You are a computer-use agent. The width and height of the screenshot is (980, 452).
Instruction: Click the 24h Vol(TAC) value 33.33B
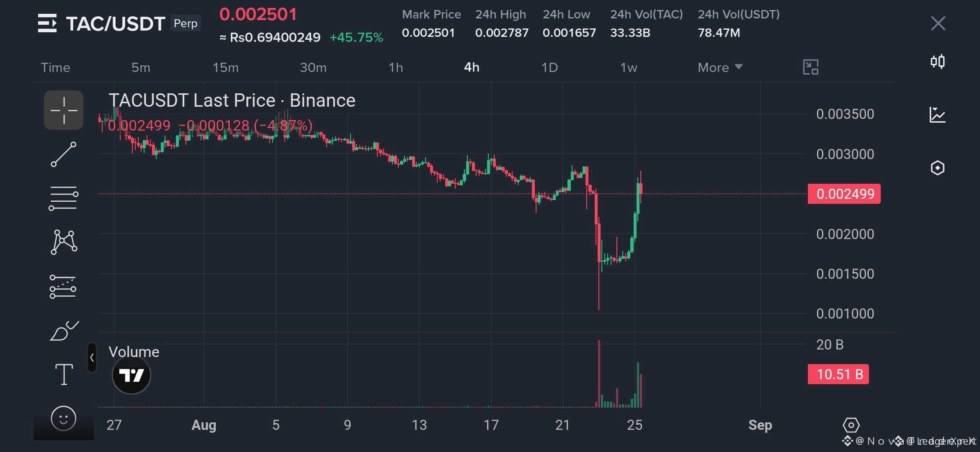coord(630,33)
